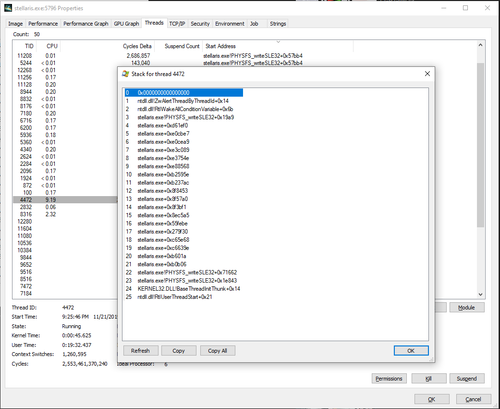Open the TCP/IP tab
The width and height of the screenshot is (500, 409).
pos(177,24)
